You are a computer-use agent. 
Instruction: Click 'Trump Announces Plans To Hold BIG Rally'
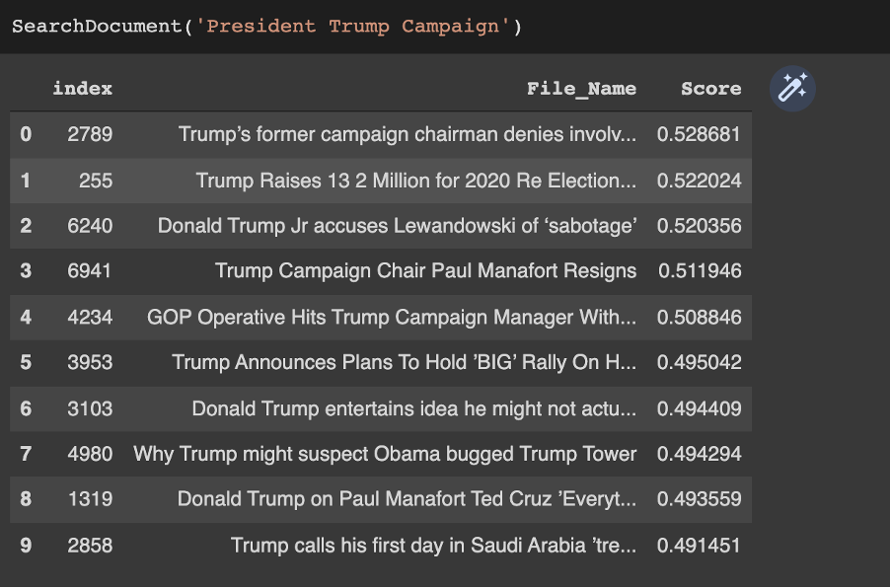[405, 362]
